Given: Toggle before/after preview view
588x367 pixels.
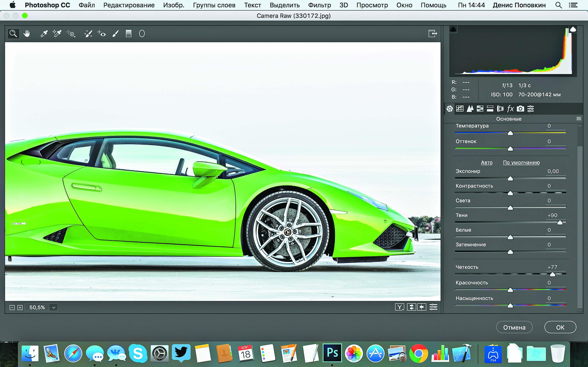Looking at the screenshot, I should coord(399,307).
